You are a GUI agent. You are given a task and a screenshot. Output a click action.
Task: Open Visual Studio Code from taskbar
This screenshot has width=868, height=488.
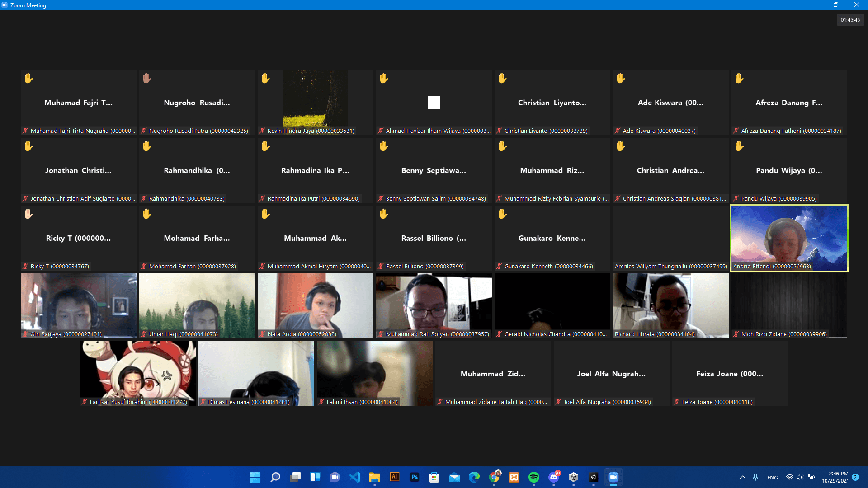click(x=355, y=477)
